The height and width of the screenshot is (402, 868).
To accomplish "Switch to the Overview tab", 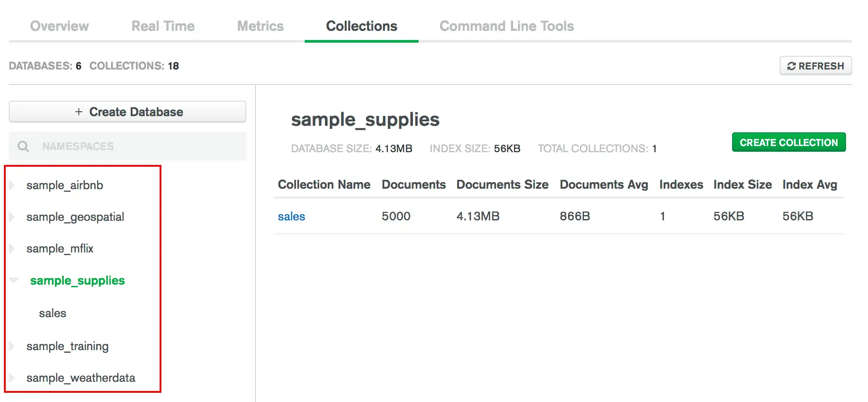I will [59, 26].
